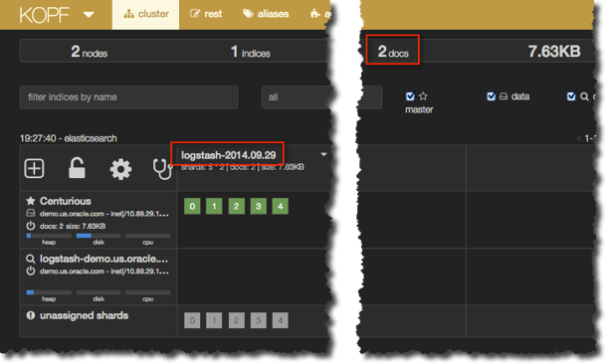This screenshot has width=607, height=364.
Task: Expand the logstash-2014.09.29 index menu arrow
Action: [x=323, y=154]
